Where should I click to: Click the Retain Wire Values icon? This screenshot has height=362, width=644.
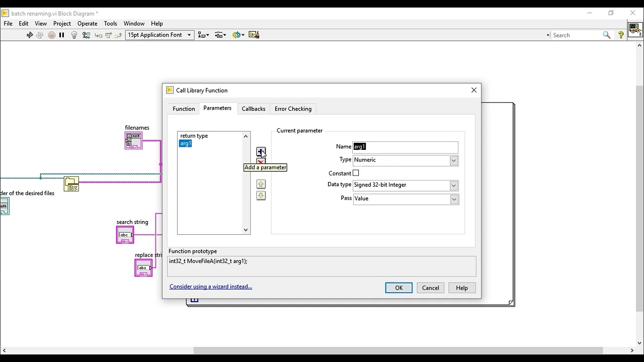(87, 35)
